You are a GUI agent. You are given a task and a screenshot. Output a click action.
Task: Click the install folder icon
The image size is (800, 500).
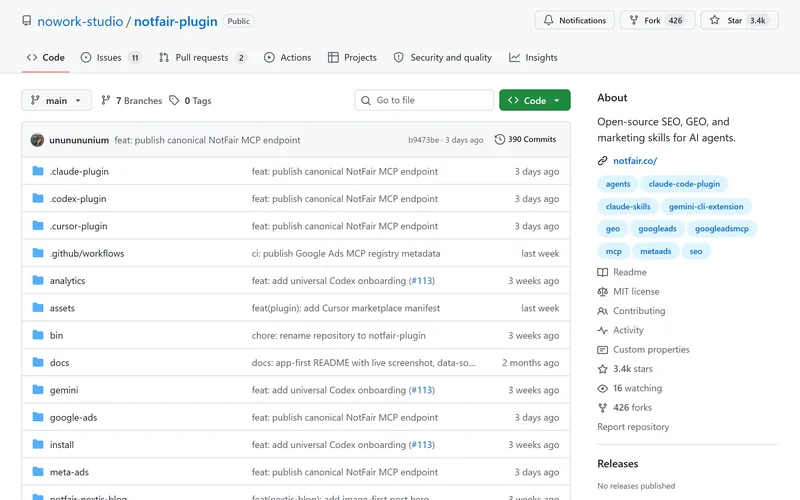(x=38, y=444)
